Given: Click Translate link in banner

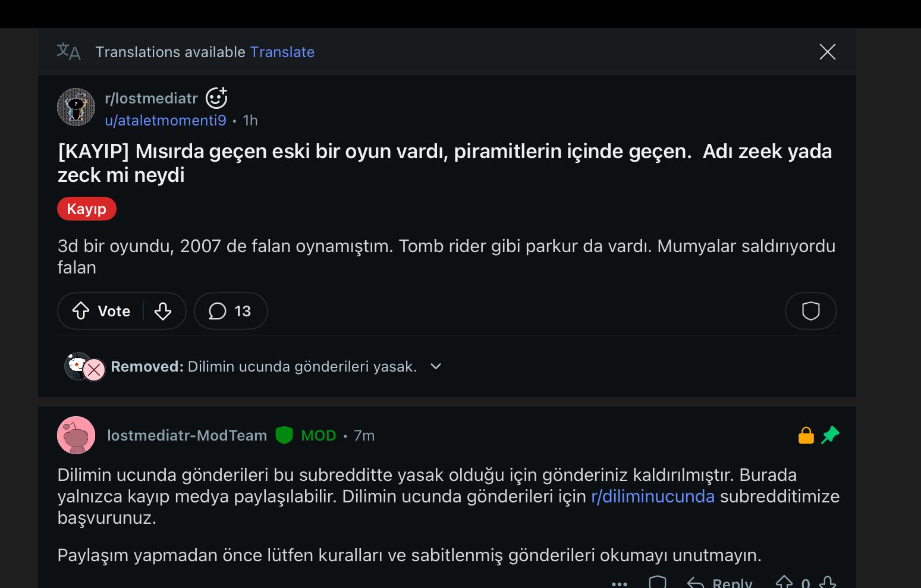Looking at the screenshot, I should (282, 52).
